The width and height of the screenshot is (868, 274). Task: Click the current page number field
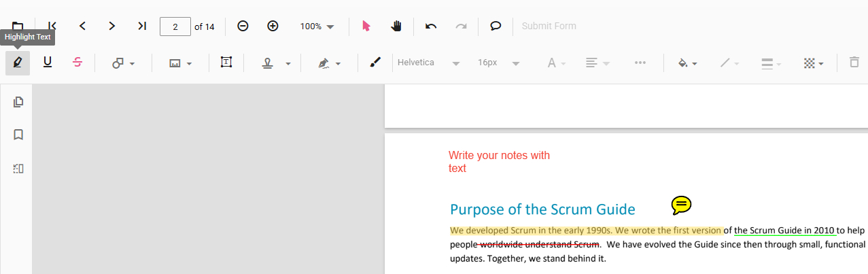coord(175,27)
